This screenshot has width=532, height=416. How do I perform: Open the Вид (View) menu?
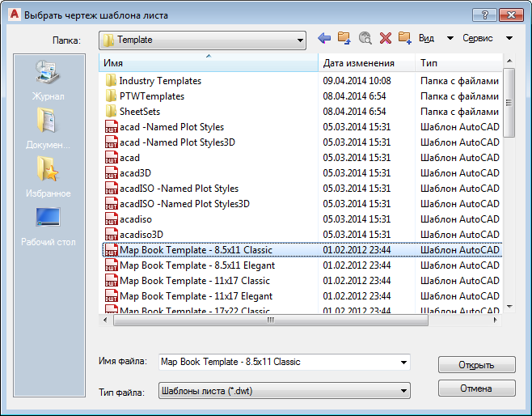[426, 38]
